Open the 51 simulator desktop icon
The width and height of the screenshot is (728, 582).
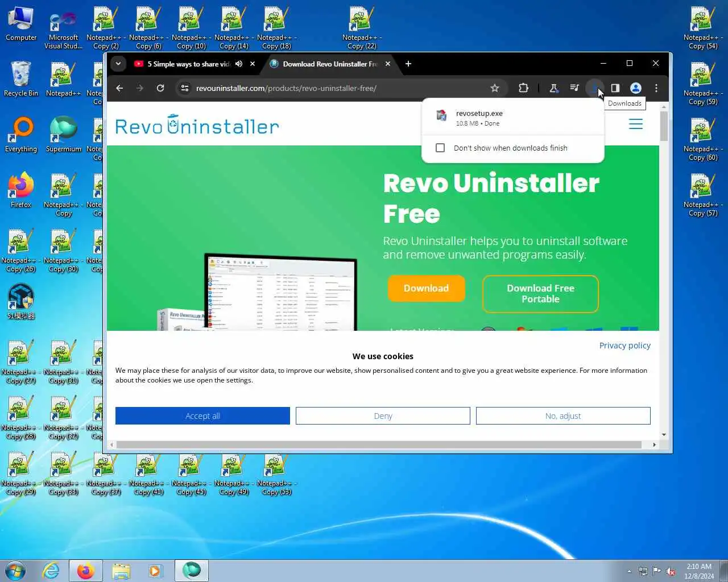(x=21, y=302)
